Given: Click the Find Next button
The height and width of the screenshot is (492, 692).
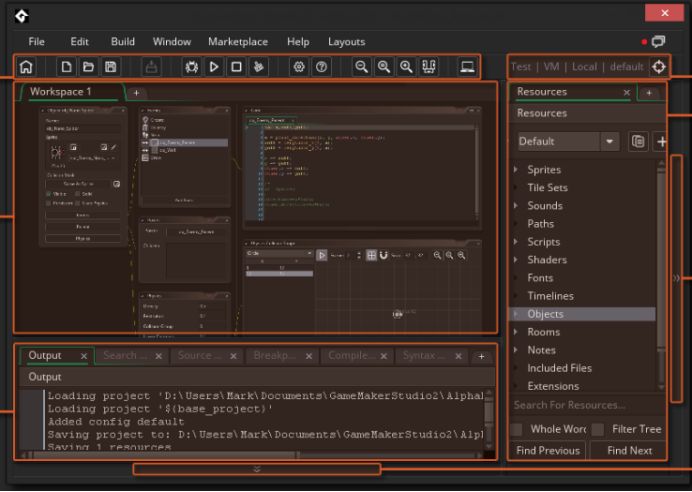Looking at the screenshot, I should [628, 451].
